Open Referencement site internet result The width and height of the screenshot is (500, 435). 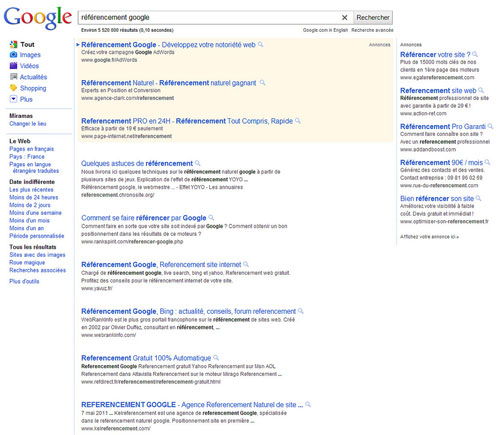click(x=161, y=265)
